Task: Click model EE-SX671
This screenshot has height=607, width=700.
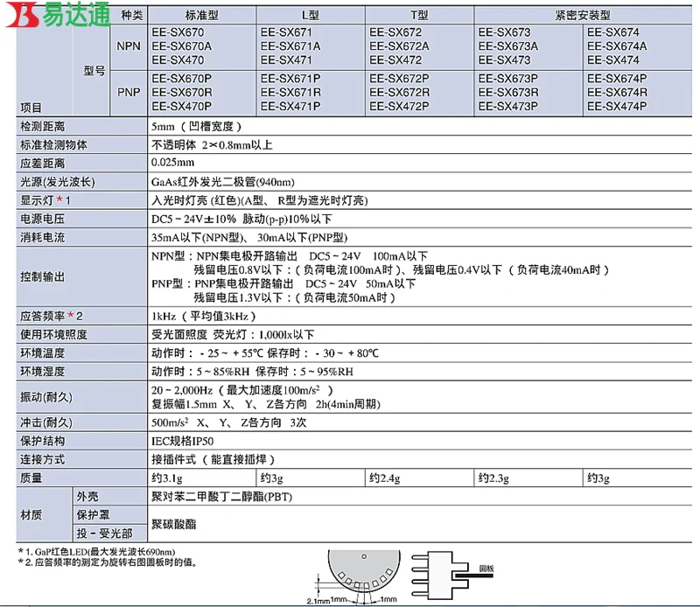Action: [x=286, y=32]
